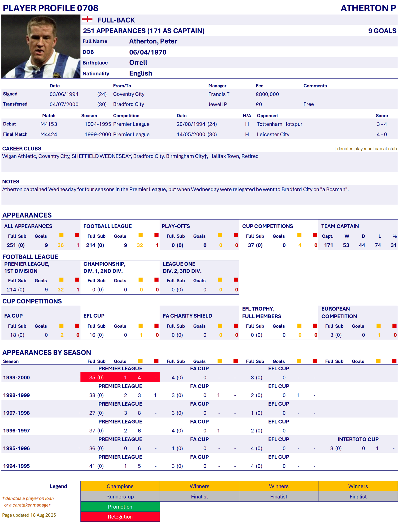Click the green Promotion legend swatch
Image resolution: width=398 pixels, height=532 pixels.
pos(120,507)
